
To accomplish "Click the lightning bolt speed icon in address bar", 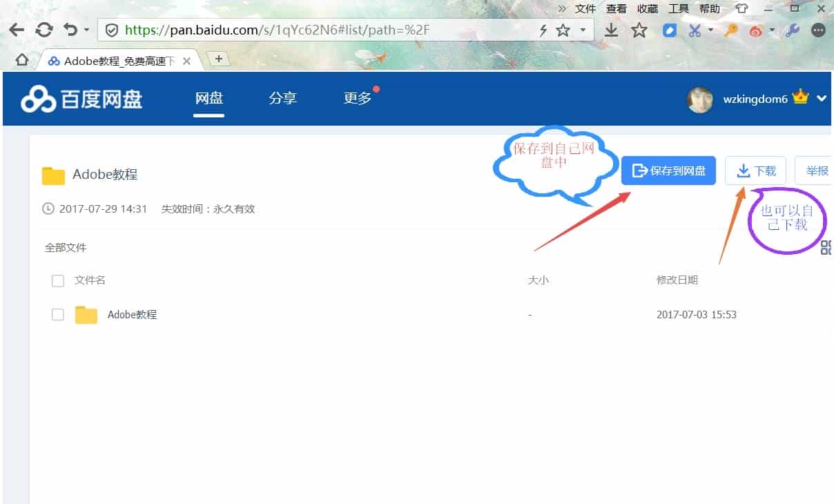I will pos(543,30).
